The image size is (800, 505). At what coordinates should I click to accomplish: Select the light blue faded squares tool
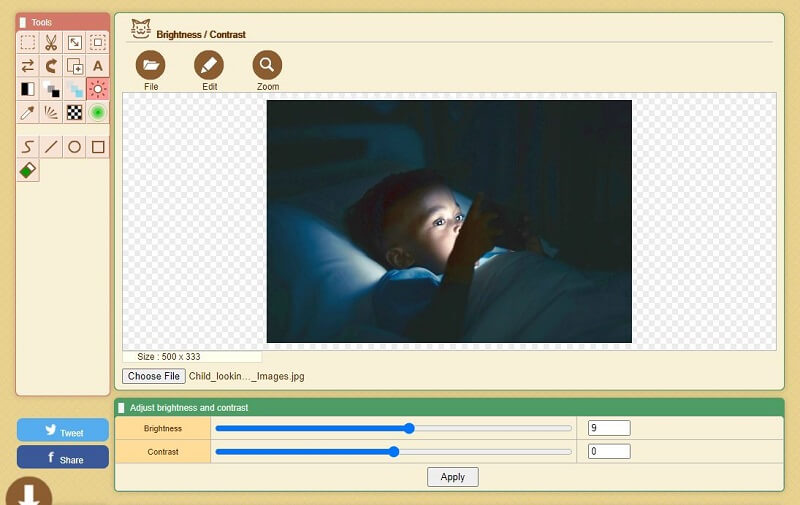click(74, 89)
